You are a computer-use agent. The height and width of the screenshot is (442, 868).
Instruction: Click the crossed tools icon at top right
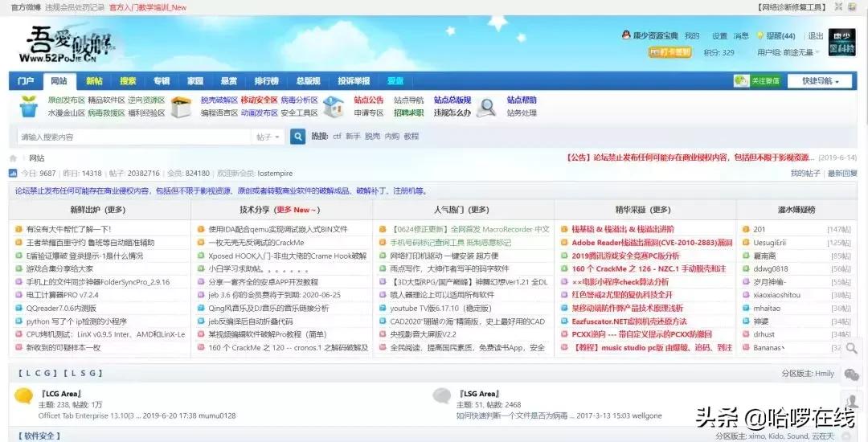(x=838, y=6)
